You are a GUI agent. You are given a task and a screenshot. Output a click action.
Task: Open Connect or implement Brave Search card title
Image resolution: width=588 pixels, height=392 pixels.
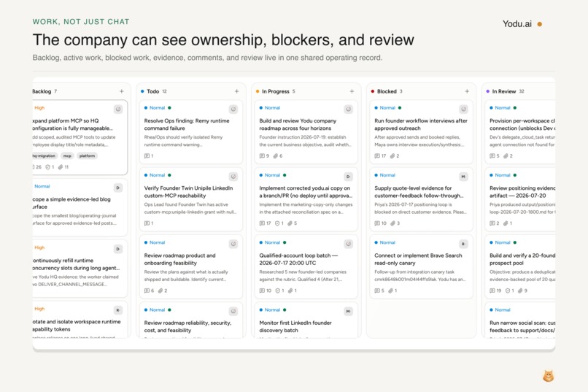(x=418, y=259)
